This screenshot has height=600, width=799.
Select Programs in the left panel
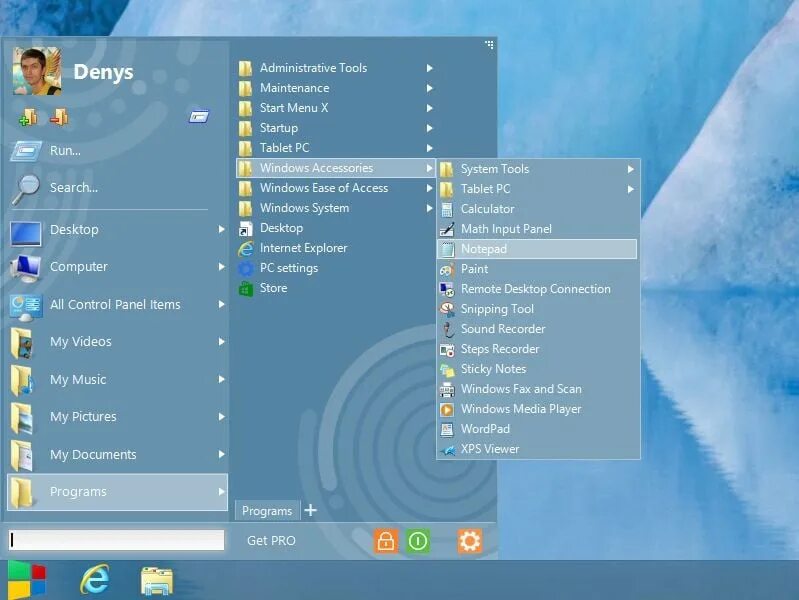pos(117,492)
